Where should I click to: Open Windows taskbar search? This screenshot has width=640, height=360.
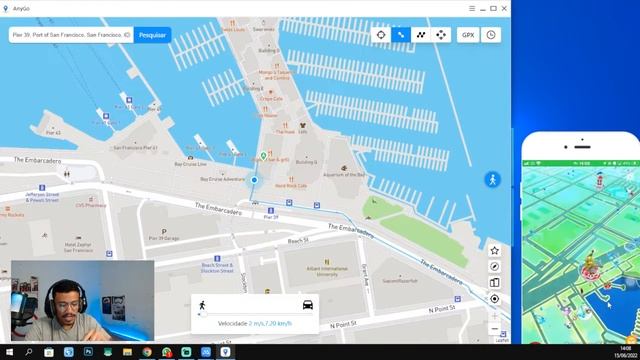coord(29,352)
